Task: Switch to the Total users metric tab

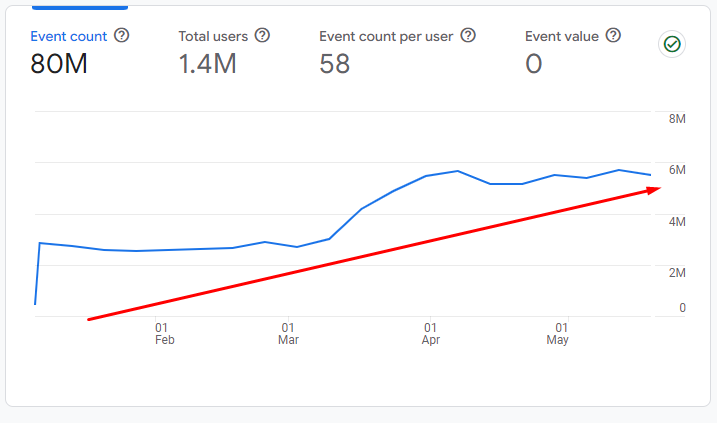Action: pos(214,36)
